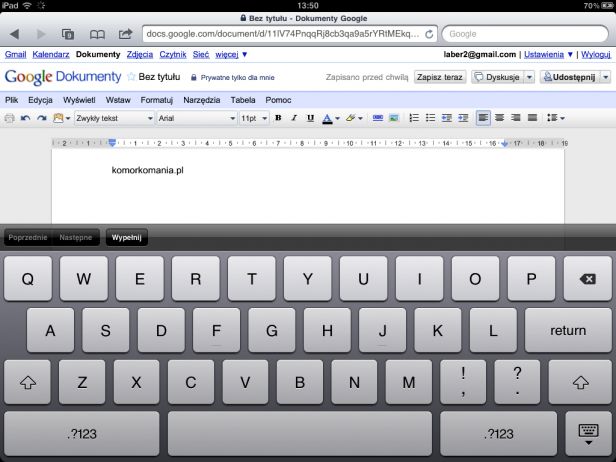Open the Safari bookmarks book icon

click(97, 35)
